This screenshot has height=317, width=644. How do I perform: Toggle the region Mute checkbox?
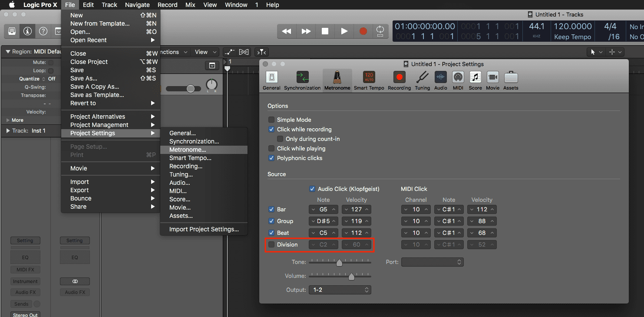click(51, 62)
